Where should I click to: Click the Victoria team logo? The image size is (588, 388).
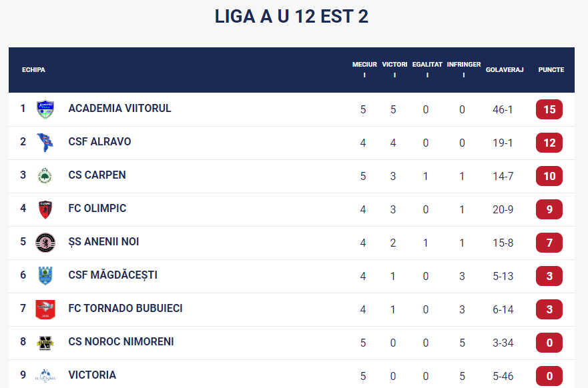tap(45, 375)
